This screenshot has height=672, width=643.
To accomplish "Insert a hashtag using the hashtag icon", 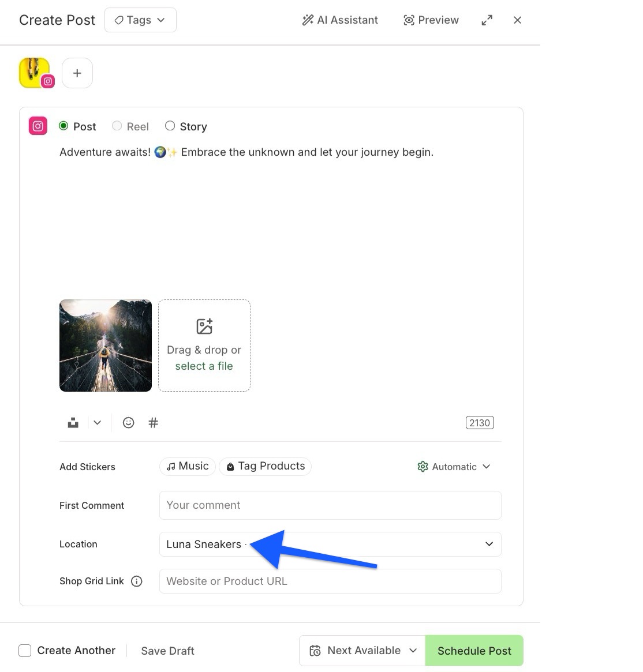I will click(153, 422).
